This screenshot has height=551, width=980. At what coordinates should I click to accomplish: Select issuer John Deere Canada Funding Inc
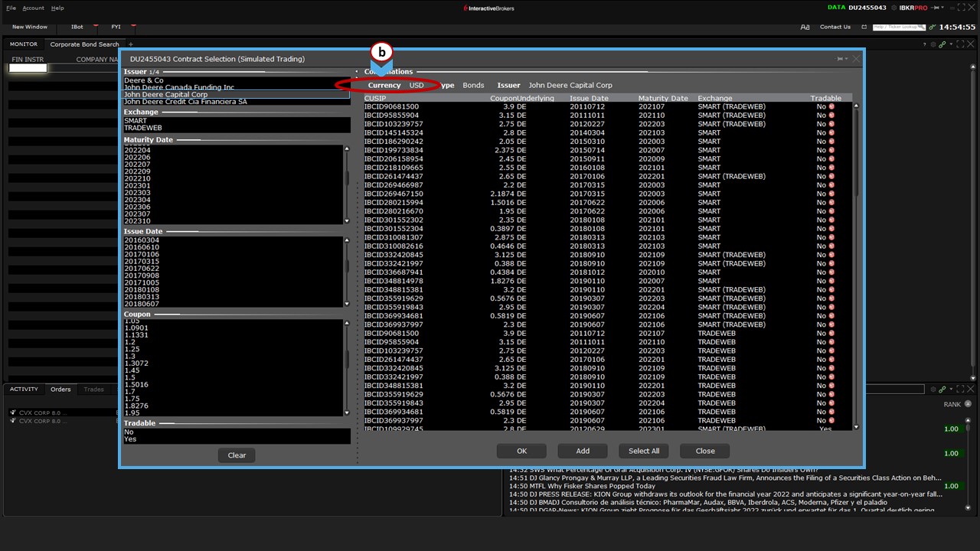[179, 88]
